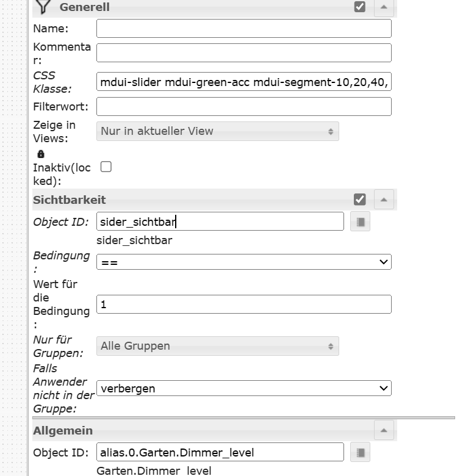This screenshot has width=460, height=476.
Task: Click the 'Wert für die Bedingung' field
Action: point(243,304)
